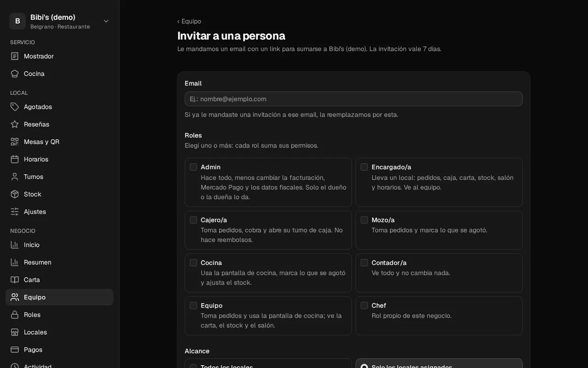This screenshot has width=588, height=368.
Task: Click the Reseñas star icon
Action: click(15, 124)
